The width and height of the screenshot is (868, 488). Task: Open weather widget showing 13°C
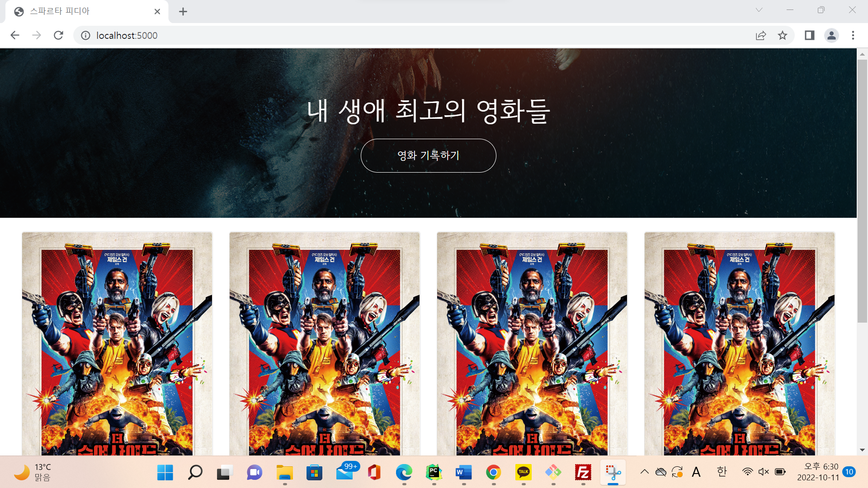click(x=33, y=472)
